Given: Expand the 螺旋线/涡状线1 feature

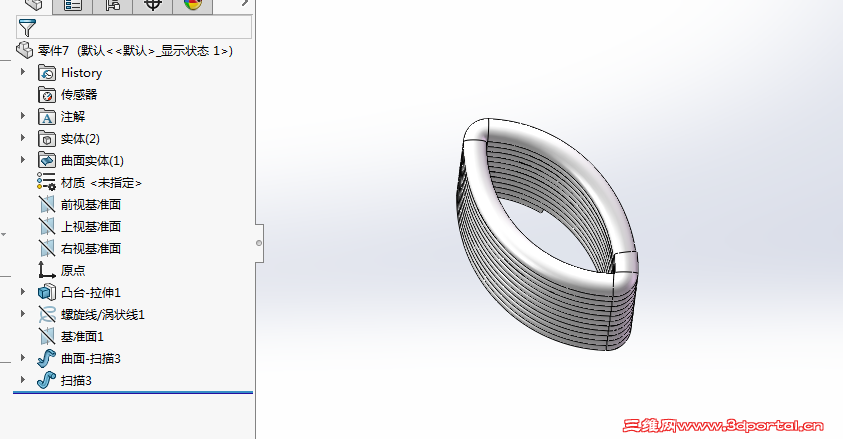Looking at the screenshot, I should tap(23, 314).
